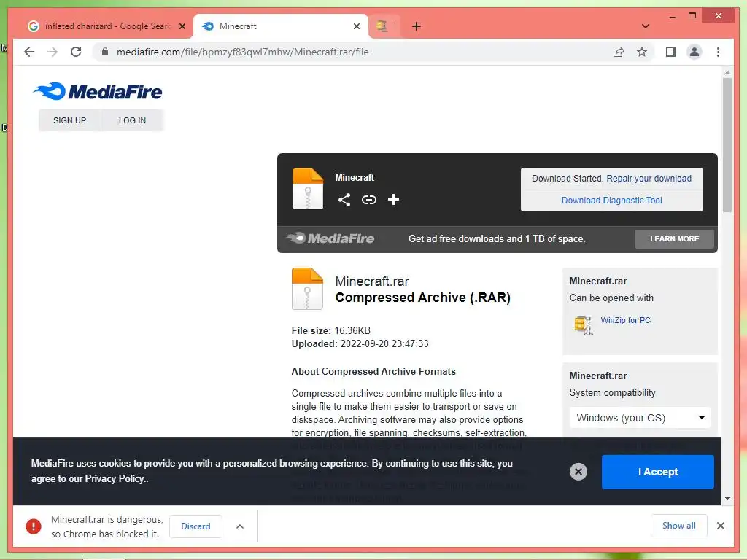Click 'Get ad free downloads and 1 TB' text
Screen dimensions: 747x560
[x=497, y=239]
